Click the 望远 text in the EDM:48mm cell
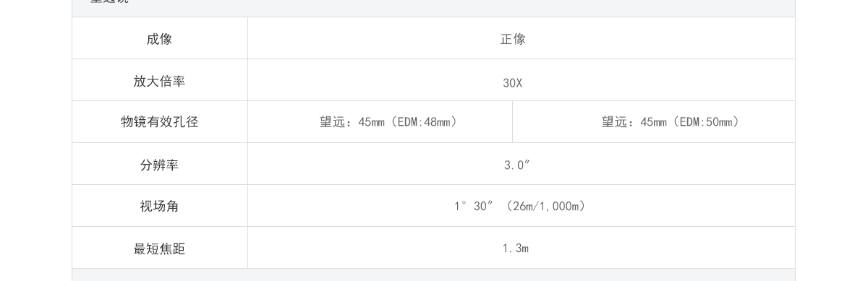 point(333,122)
